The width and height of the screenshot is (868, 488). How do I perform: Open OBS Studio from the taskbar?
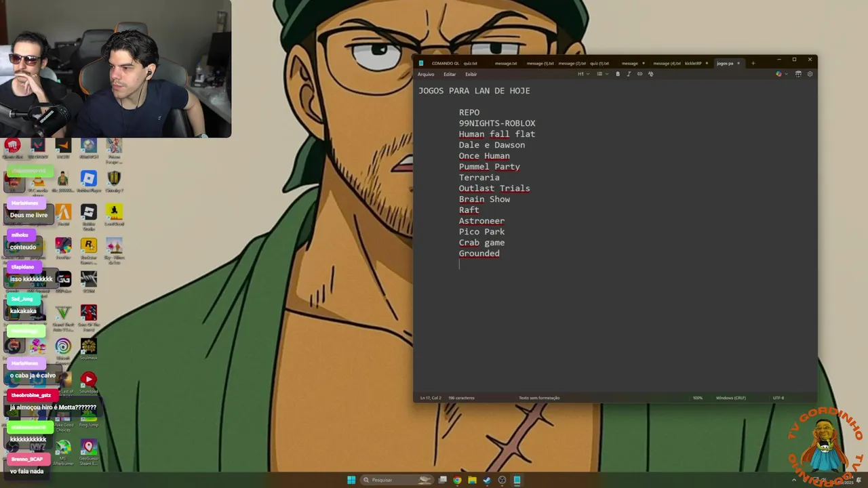tap(502, 480)
